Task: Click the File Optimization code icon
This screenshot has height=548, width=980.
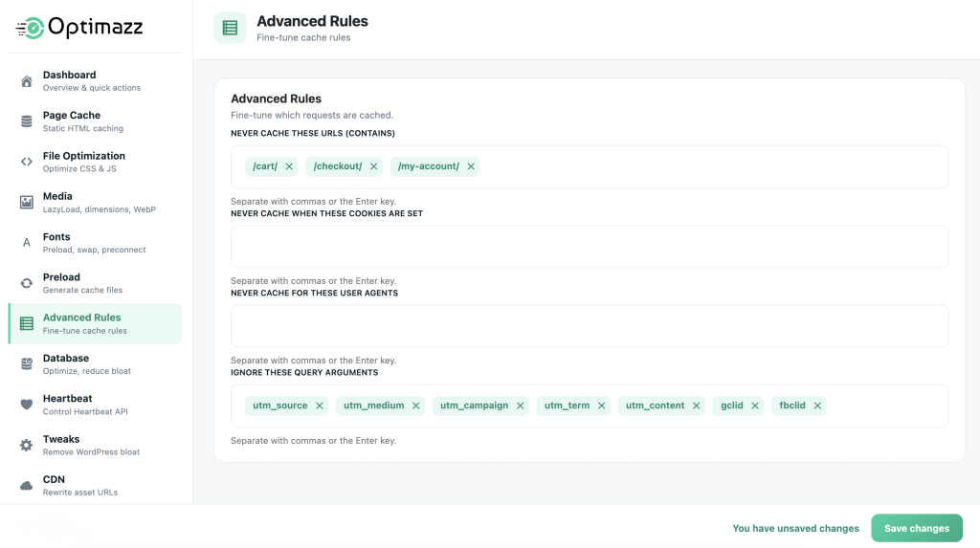Action: [26, 162]
